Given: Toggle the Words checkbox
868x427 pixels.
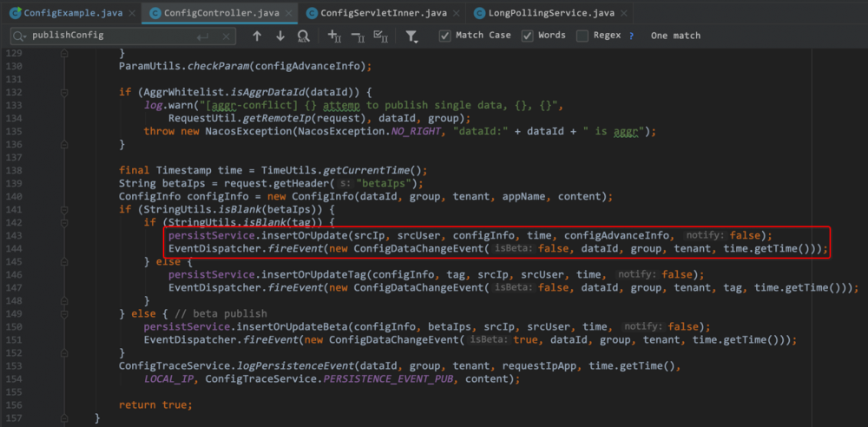Looking at the screenshot, I should (x=528, y=36).
